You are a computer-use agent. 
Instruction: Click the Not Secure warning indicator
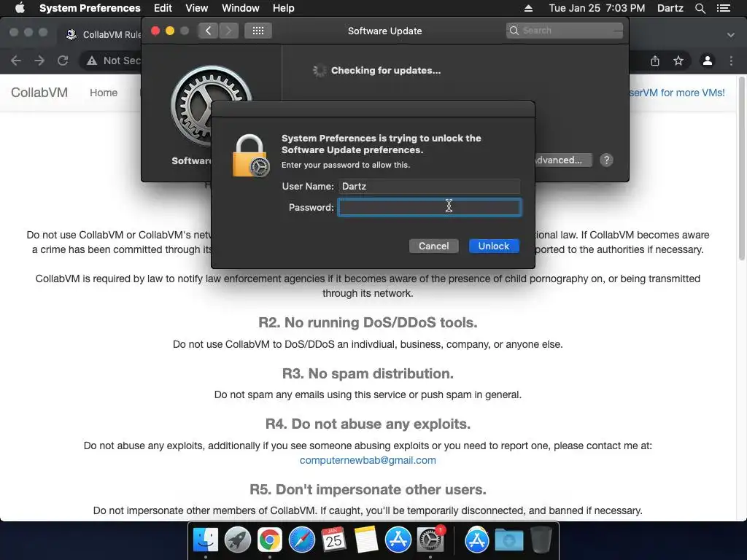tap(113, 61)
